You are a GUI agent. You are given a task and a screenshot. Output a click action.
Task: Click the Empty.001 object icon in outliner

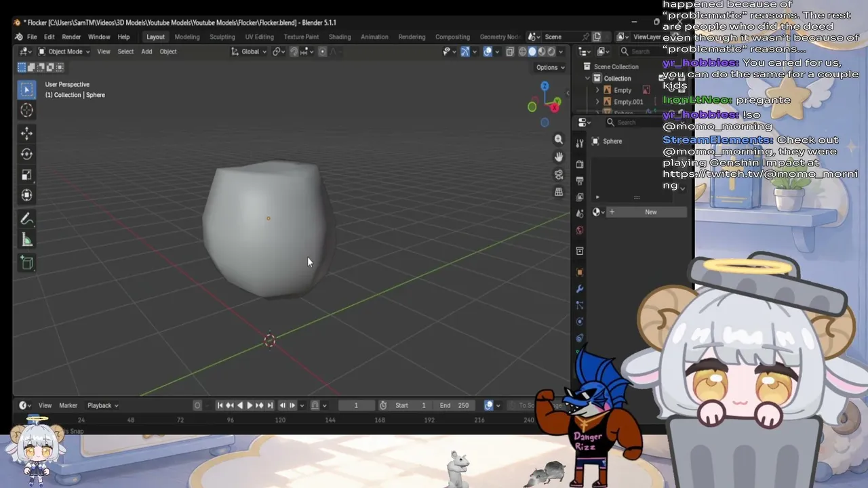pyautogui.click(x=608, y=102)
